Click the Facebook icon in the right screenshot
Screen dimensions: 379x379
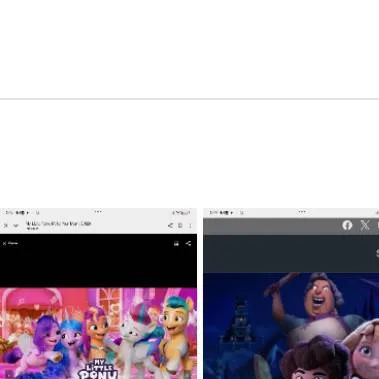click(347, 226)
